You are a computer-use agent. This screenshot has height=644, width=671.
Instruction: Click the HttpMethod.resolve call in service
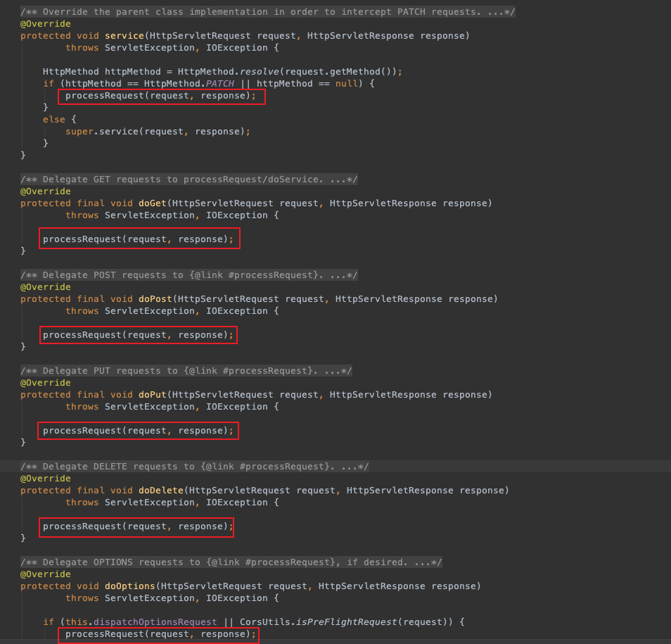coord(230,71)
